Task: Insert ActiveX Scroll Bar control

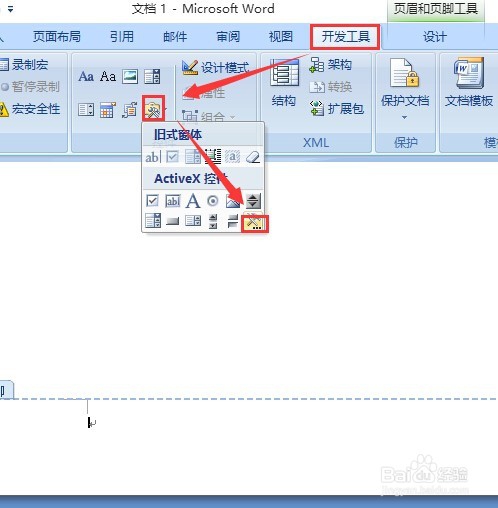Action: coord(213,221)
